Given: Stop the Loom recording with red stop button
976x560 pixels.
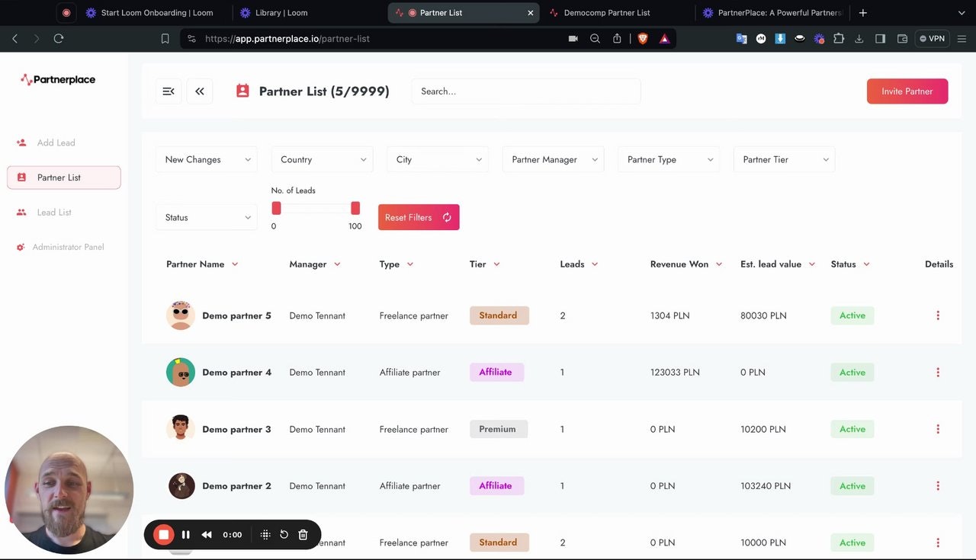Looking at the screenshot, I should [163, 534].
